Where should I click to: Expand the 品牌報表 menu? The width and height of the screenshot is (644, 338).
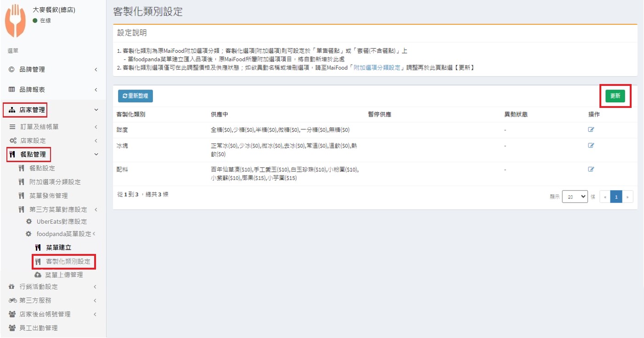point(53,90)
